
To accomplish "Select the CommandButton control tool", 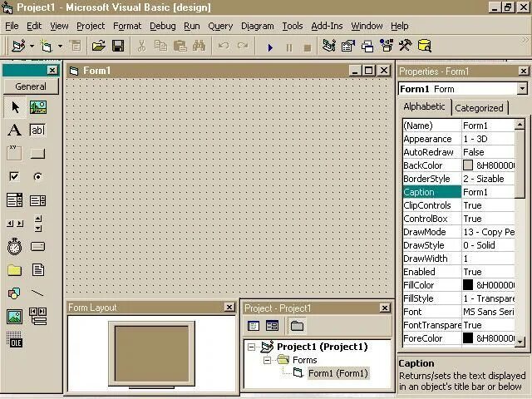I will click(x=37, y=153).
